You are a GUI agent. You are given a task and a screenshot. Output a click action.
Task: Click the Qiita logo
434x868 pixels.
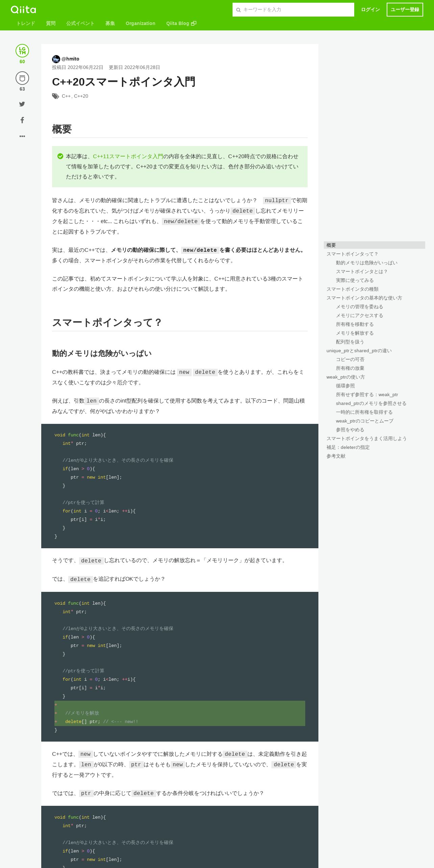pyautogui.click(x=23, y=9)
